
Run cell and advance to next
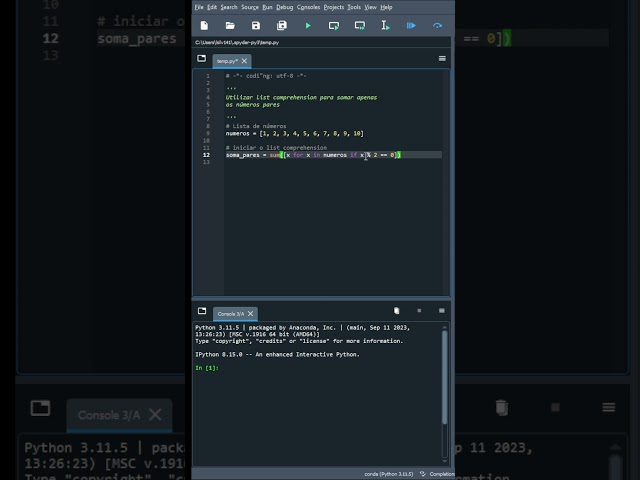pyautogui.click(x=360, y=26)
